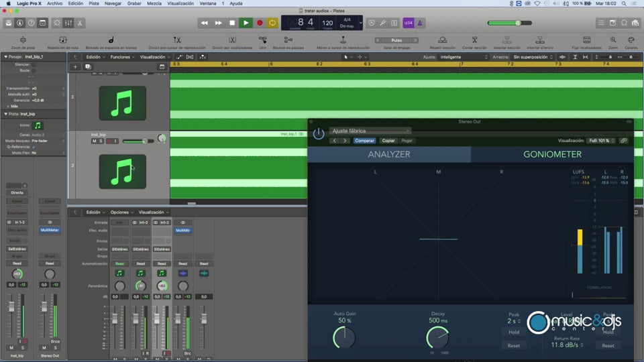The width and height of the screenshot is (644, 362).
Task: Click the red Record button
Action: click(x=260, y=23)
